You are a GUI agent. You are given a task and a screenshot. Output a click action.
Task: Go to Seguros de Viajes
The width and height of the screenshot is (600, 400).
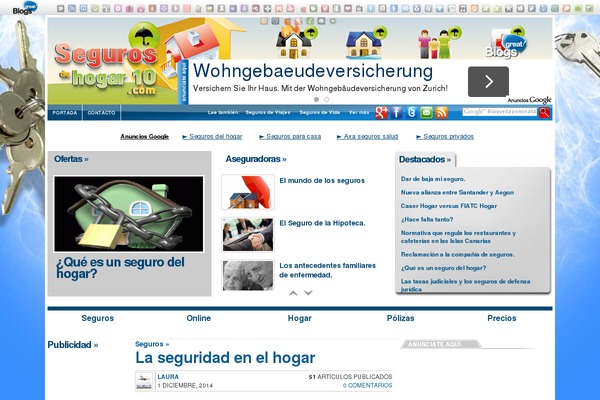click(268, 113)
